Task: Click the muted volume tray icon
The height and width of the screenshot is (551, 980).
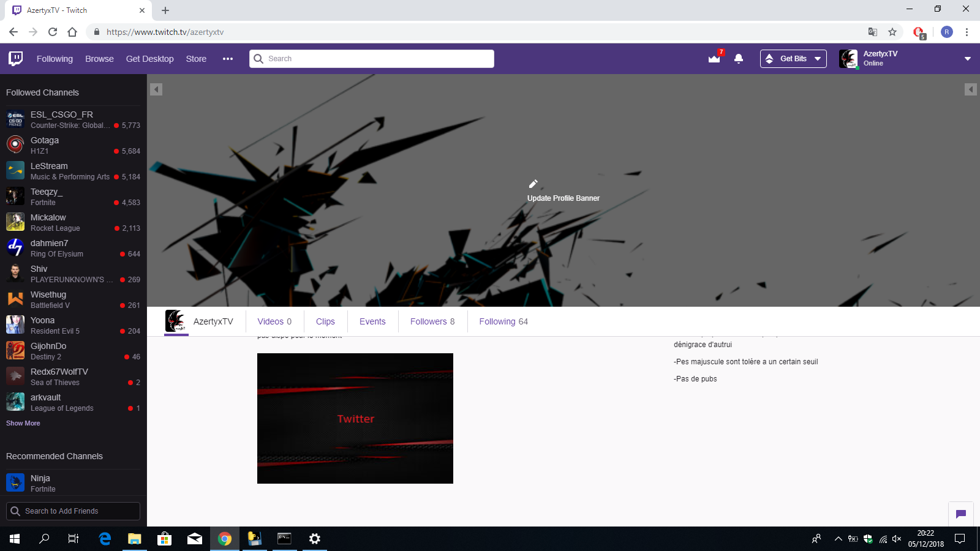Action: 897,539
